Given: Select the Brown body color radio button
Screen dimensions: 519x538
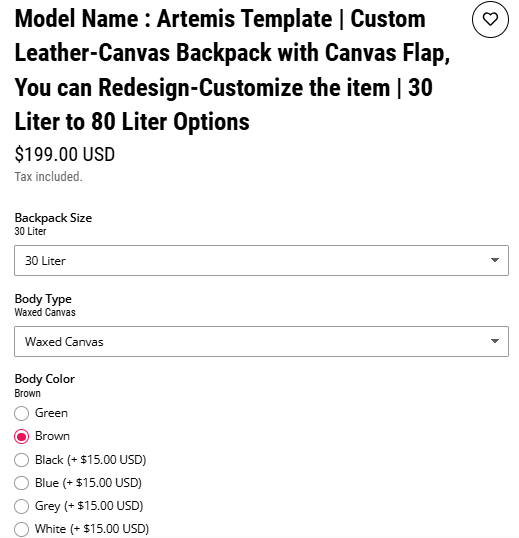Looking at the screenshot, I should 21,436.
